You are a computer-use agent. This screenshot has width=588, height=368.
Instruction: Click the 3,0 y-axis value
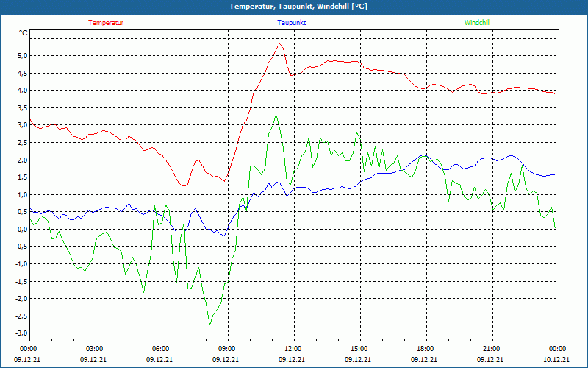24,125
